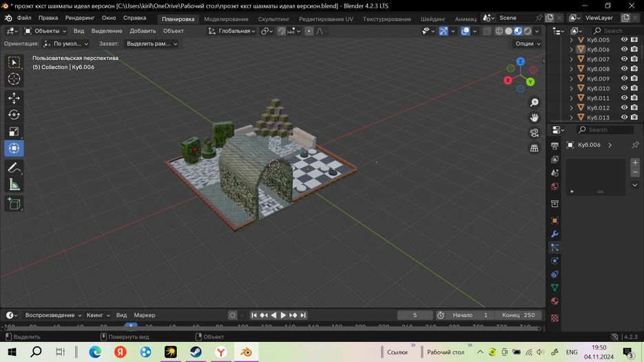Open Physics properties tab icon
Screen dimensions: 644x362
pyautogui.click(x=554, y=261)
